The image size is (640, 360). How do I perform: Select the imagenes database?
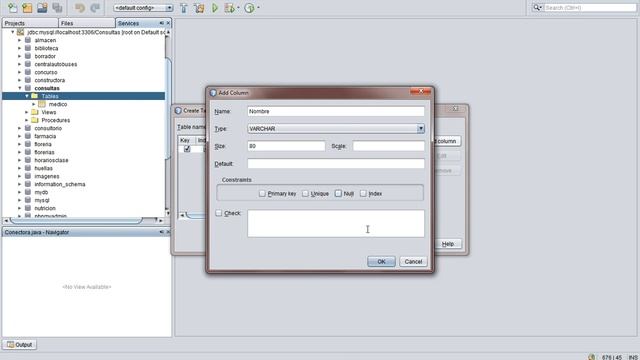(x=47, y=176)
